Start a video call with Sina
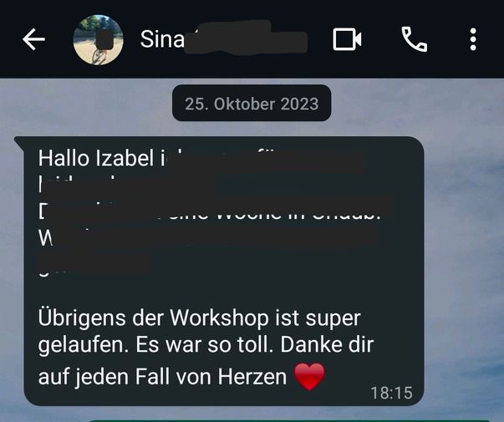Viewport: 504px width, 422px height. pos(347,39)
